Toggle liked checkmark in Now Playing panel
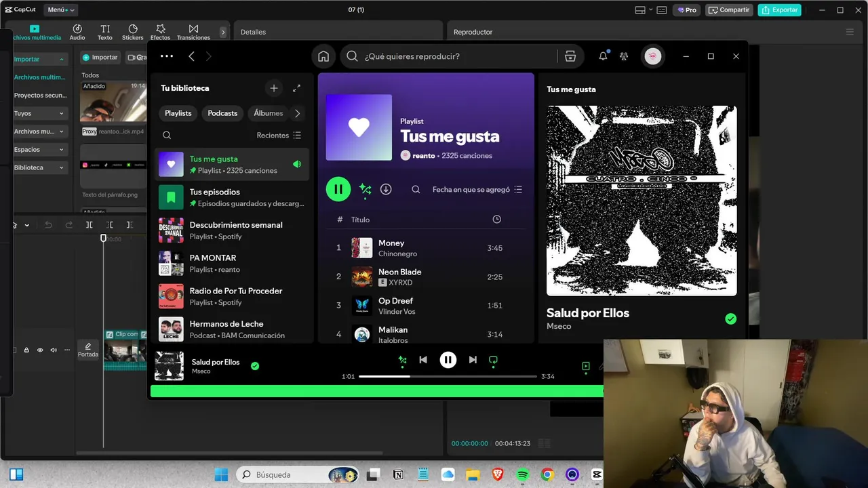This screenshot has width=868, height=488. [x=730, y=319]
